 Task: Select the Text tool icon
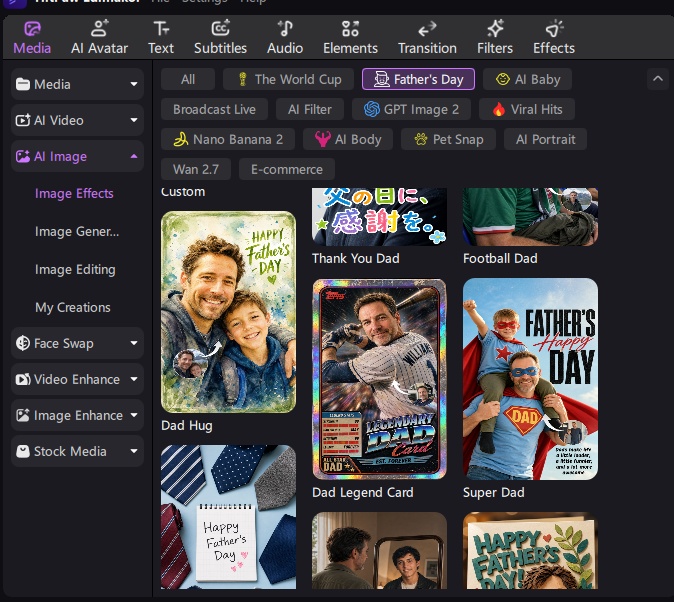[x=161, y=29]
